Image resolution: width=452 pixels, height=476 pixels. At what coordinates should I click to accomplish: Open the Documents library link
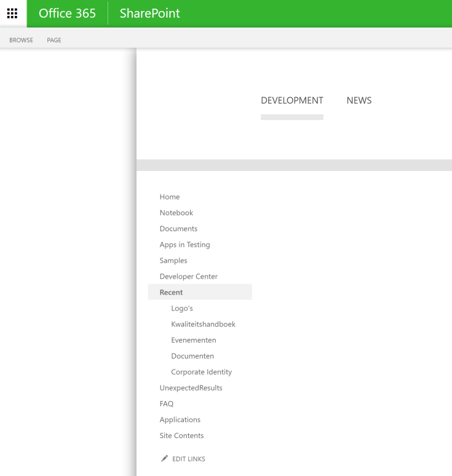[x=178, y=229]
